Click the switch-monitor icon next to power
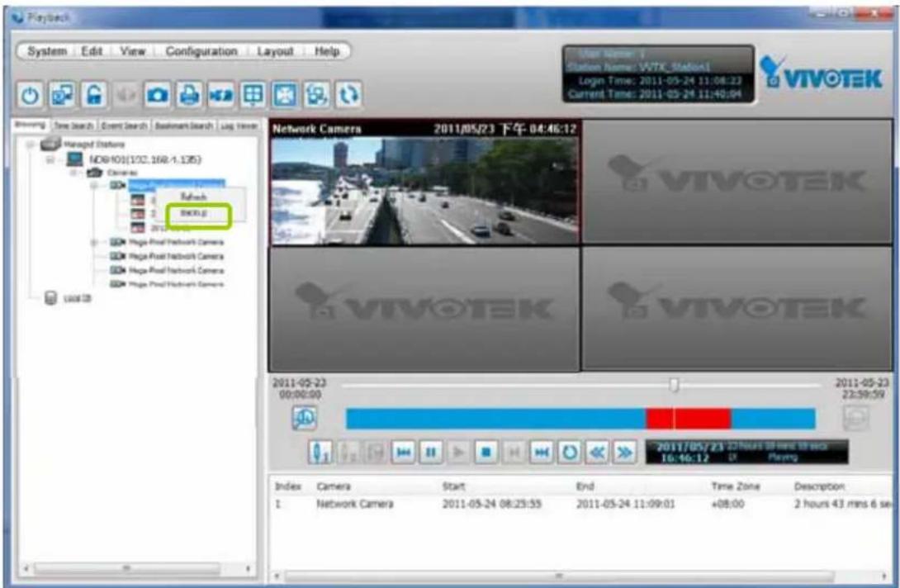 (x=62, y=95)
